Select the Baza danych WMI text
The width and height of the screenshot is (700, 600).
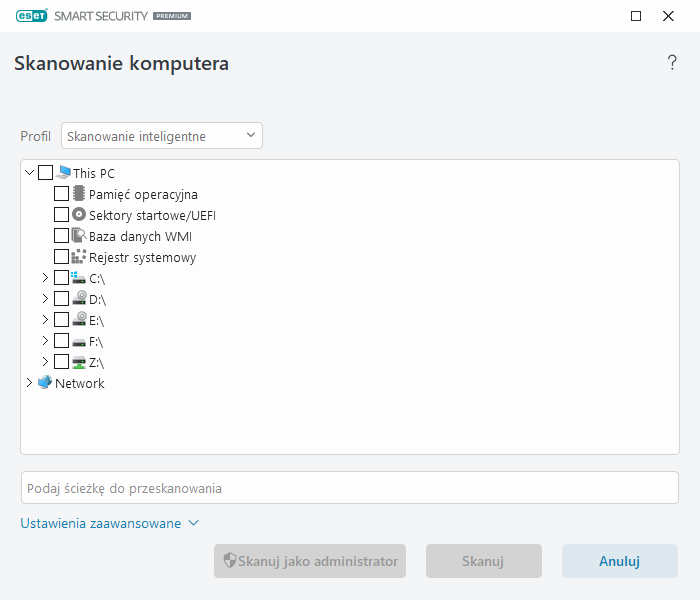[x=140, y=237]
